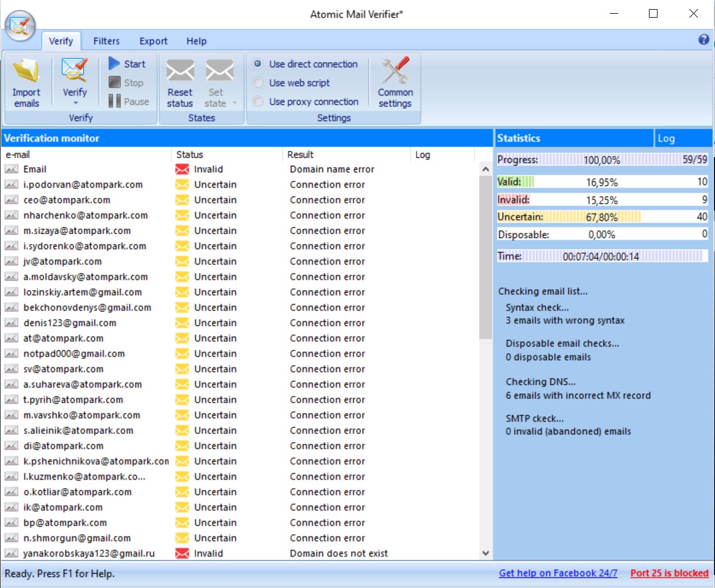Click the yellow status icon for lozinskiy.artem@gmail.com
This screenshot has height=588, width=715.
pos(182,292)
